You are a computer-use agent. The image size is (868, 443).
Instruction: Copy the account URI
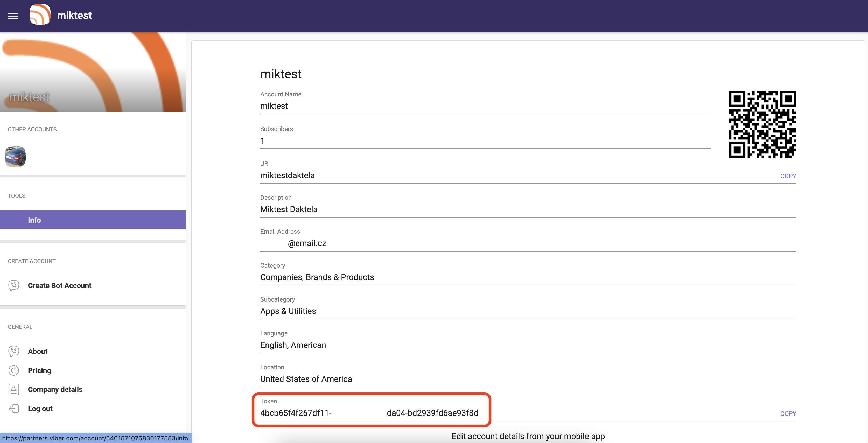coord(788,176)
